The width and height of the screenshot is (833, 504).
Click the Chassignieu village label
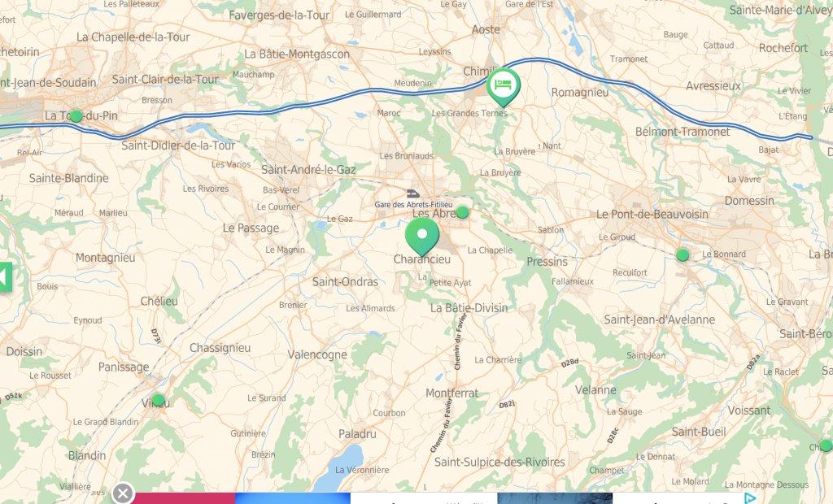(x=220, y=348)
